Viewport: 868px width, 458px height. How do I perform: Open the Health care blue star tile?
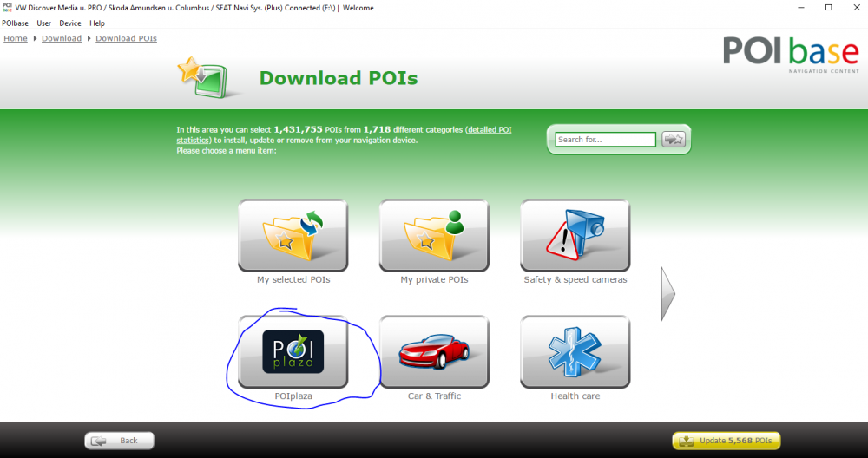pos(575,352)
